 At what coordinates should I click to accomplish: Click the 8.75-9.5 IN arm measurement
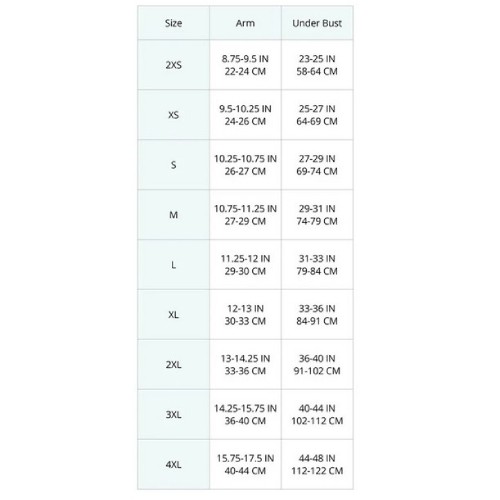[x=245, y=59]
